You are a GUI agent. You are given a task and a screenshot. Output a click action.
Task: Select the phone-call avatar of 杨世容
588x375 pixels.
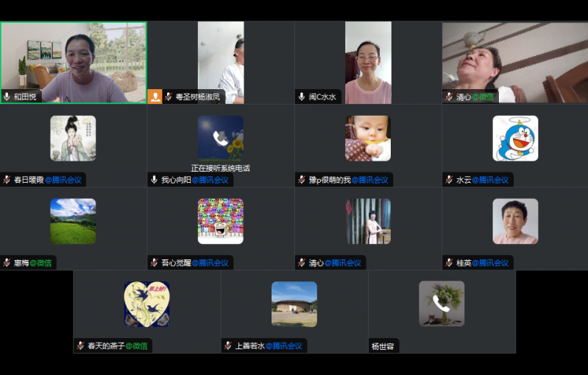coord(442,304)
